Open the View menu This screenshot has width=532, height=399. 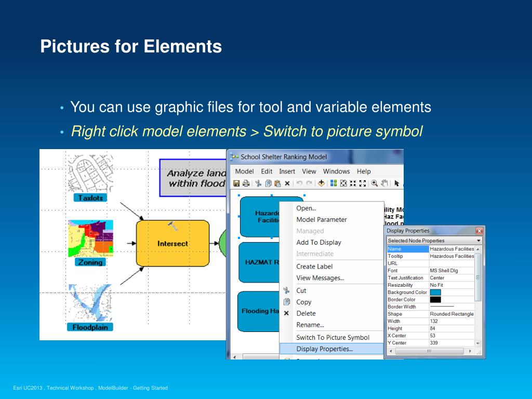pyautogui.click(x=309, y=171)
